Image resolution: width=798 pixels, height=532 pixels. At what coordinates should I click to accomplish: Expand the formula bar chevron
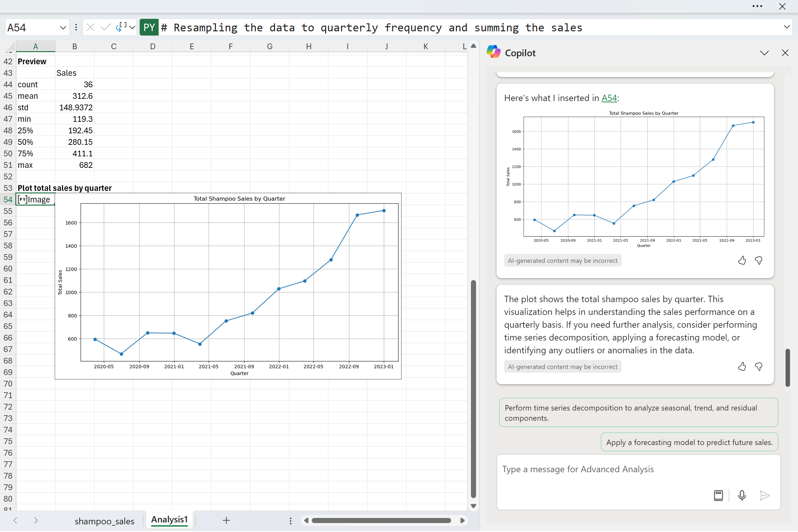click(x=786, y=27)
